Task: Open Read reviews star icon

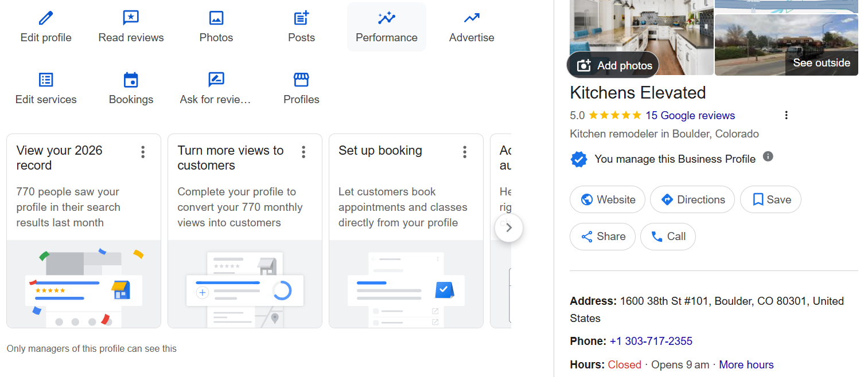Action: (131, 18)
